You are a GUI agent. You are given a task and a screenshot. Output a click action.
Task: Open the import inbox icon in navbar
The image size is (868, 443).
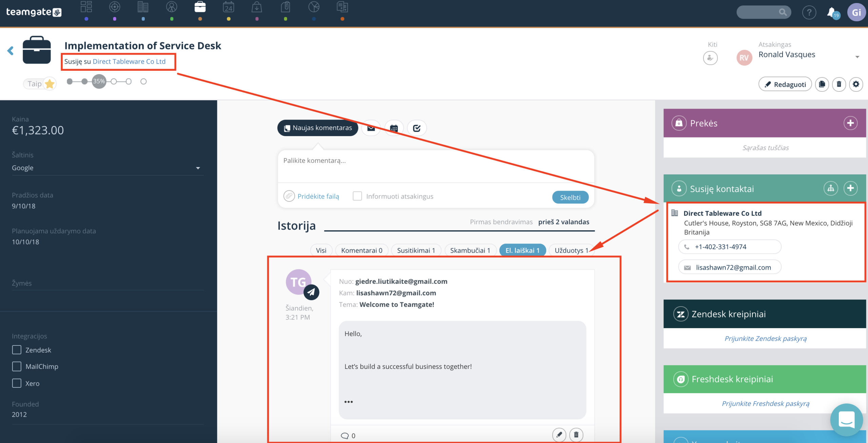point(257,7)
